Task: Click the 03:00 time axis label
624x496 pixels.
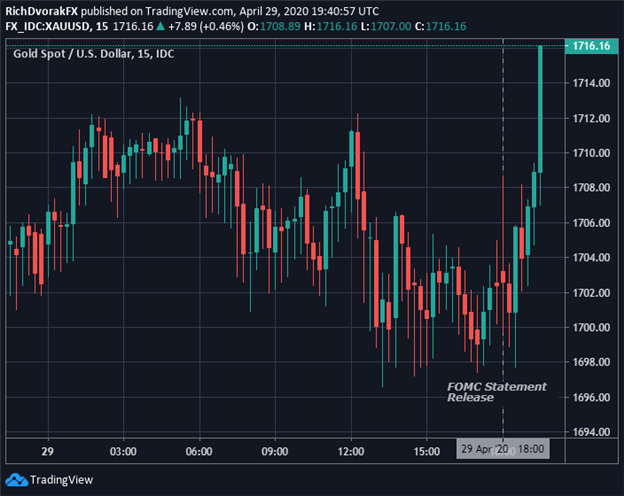Action: (123, 451)
